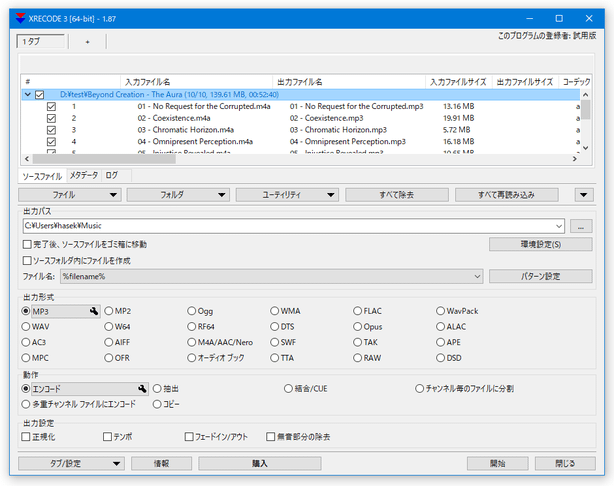The width and height of the screenshot is (614, 486).
Task: Uncheck the album group checkbox
Action: [40, 95]
